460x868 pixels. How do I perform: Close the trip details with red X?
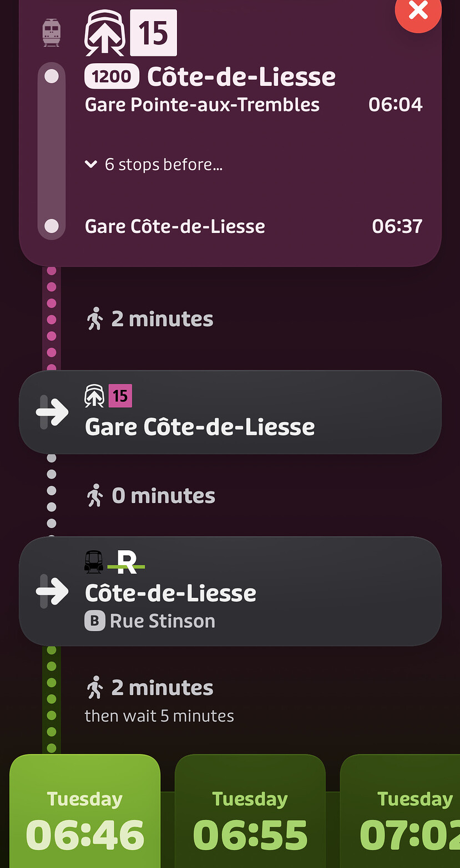click(x=418, y=11)
